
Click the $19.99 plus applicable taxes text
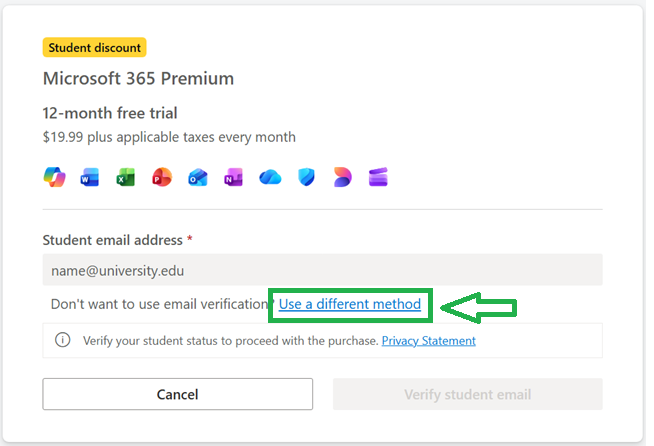pos(169,137)
